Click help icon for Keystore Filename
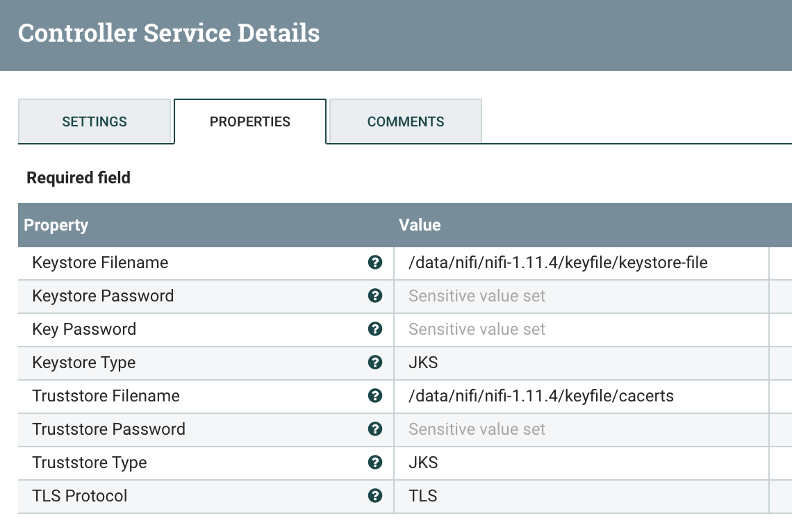This screenshot has height=532, width=792. click(x=375, y=263)
